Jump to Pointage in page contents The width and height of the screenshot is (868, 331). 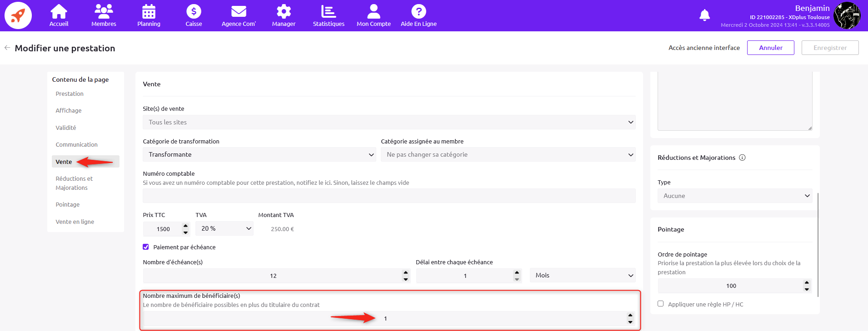68,205
